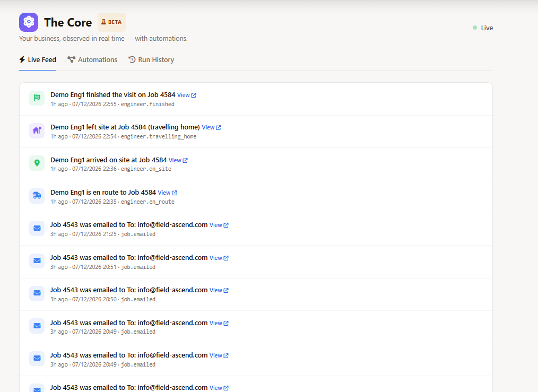The image size is (538, 392).
Task: Click envelope icon of 20:51 emailed event
Action: pyautogui.click(x=37, y=260)
